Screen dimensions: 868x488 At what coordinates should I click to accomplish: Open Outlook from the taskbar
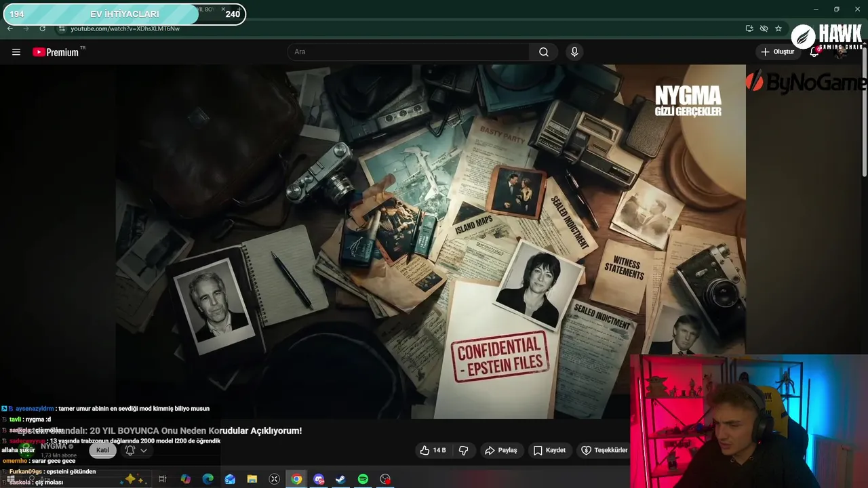tap(230, 479)
